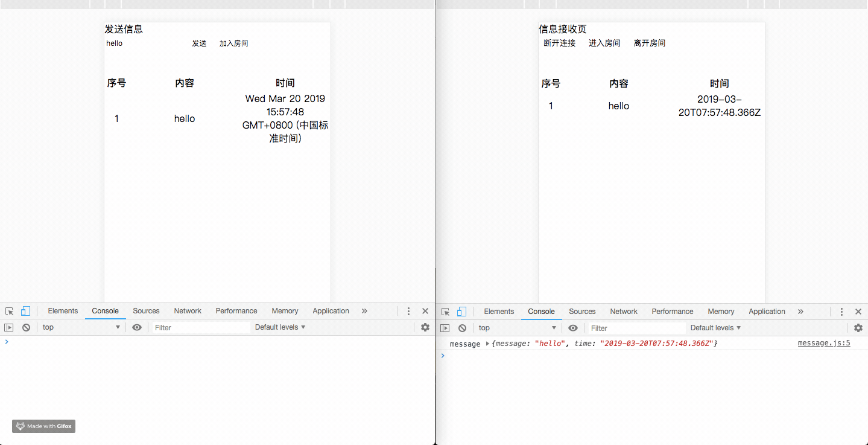This screenshot has width=868, height=445.
Task: Open Network tab in left DevTools
Action: pos(188,311)
